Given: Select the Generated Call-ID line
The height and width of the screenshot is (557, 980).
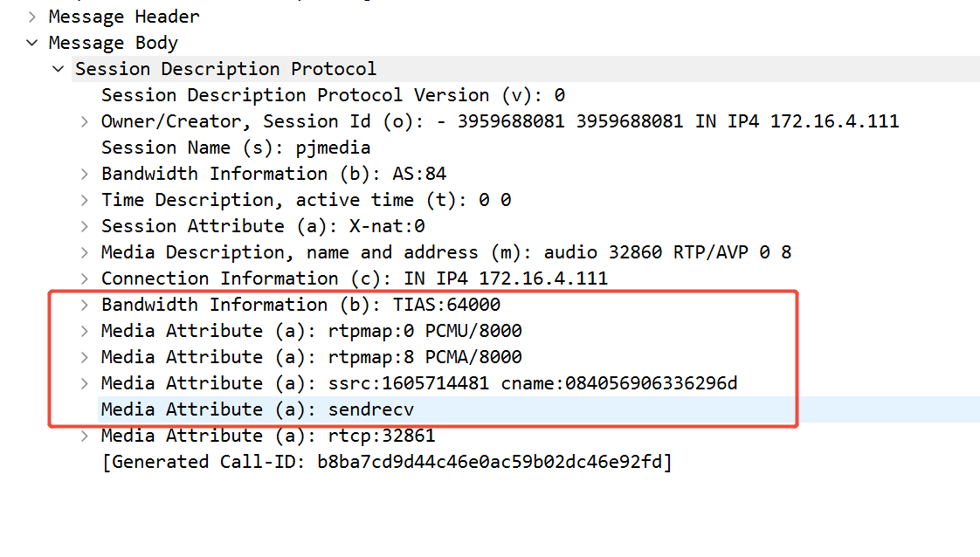Looking at the screenshot, I should [387, 462].
